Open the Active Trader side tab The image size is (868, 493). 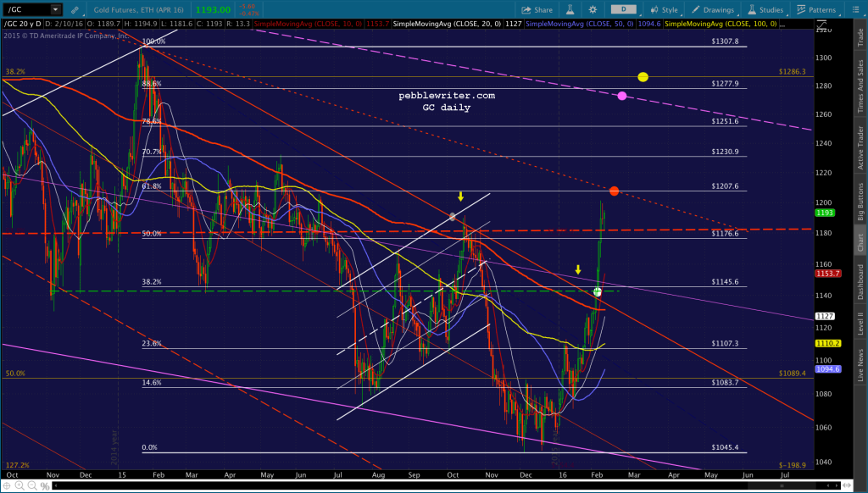(861, 147)
